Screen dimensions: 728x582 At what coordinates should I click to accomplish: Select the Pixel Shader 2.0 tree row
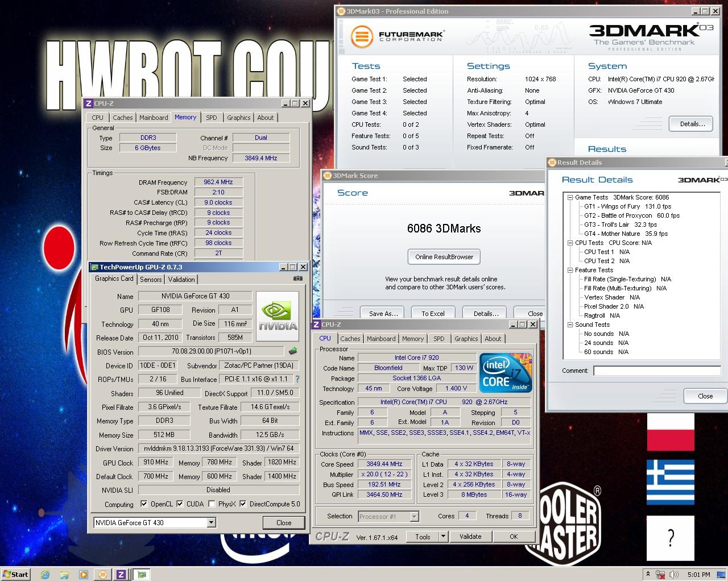pos(614,306)
